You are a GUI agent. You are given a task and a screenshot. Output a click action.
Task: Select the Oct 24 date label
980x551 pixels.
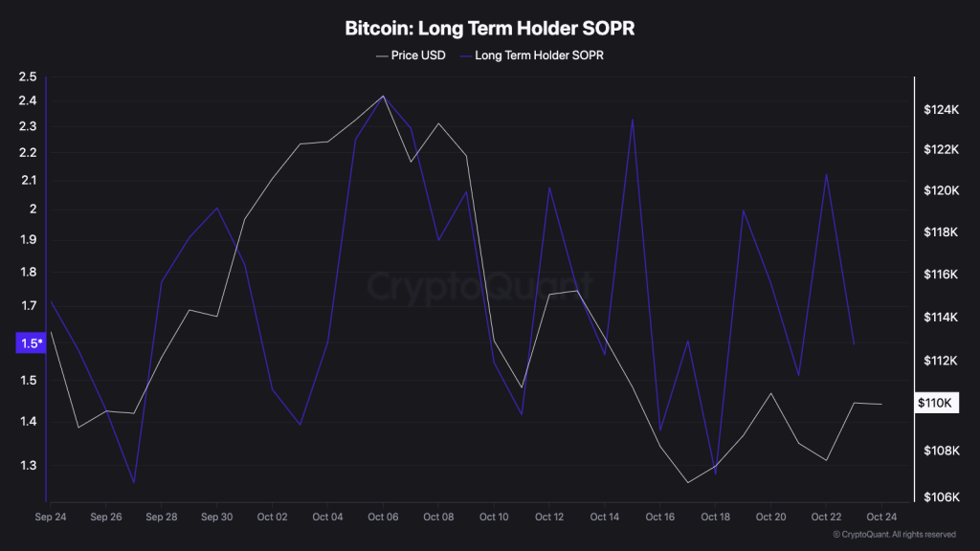pyautogui.click(x=881, y=517)
